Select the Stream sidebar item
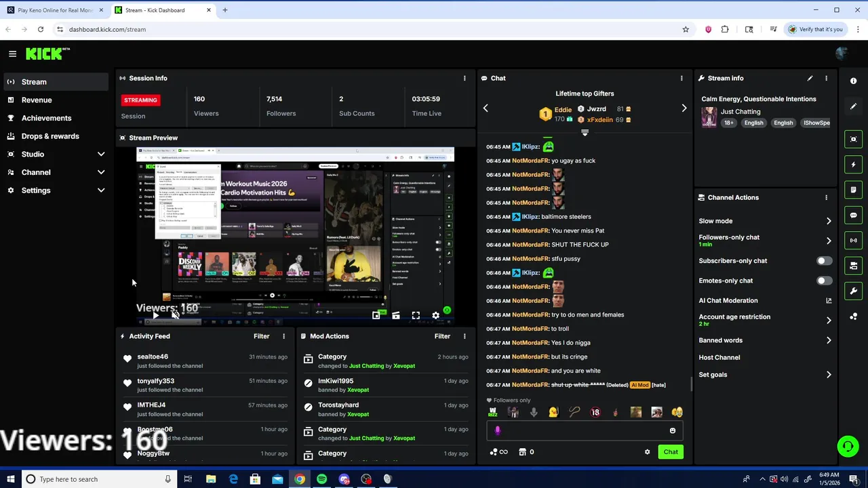The image size is (868, 488). point(56,82)
